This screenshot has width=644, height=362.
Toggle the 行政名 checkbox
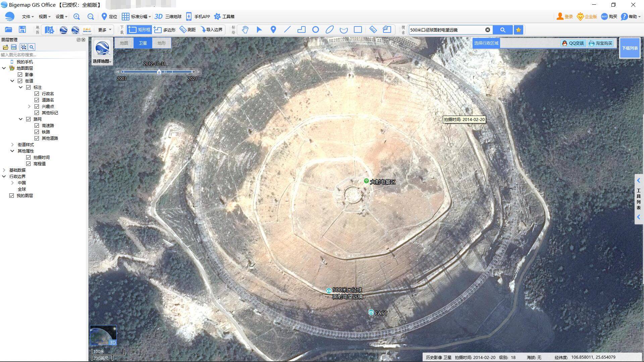pos(37,94)
